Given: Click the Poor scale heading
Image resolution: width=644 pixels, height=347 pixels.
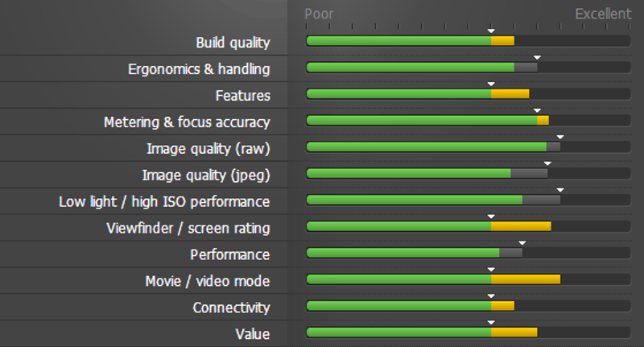Looking at the screenshot, I should pyautogui.click(x=319, y=14).
